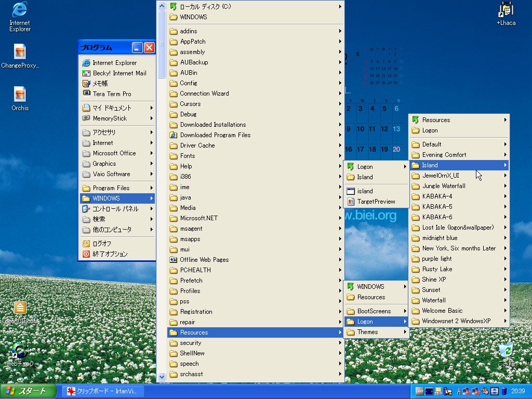Viewport: 532px width, 399px height.
Task: Open +Lhaca desktop shortcut
Action: 506,14
